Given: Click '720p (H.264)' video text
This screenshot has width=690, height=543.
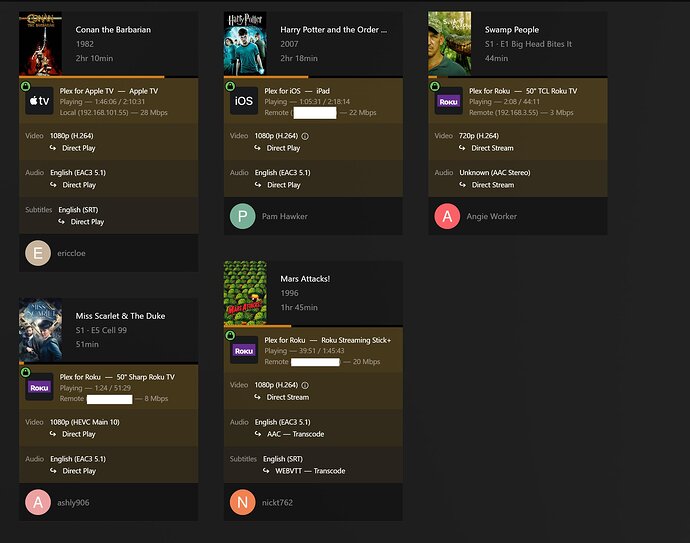Looking at the screenshot, I should coord(479,136).
